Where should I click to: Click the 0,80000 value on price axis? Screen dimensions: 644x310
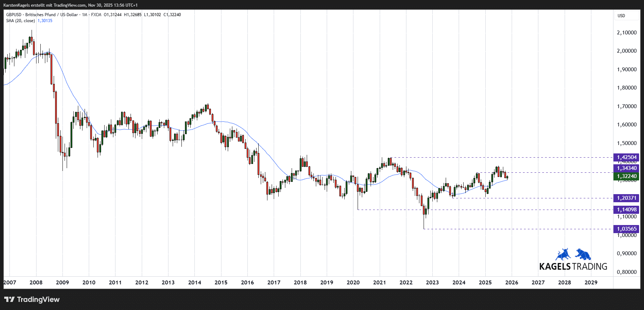(x=626, y=272)
